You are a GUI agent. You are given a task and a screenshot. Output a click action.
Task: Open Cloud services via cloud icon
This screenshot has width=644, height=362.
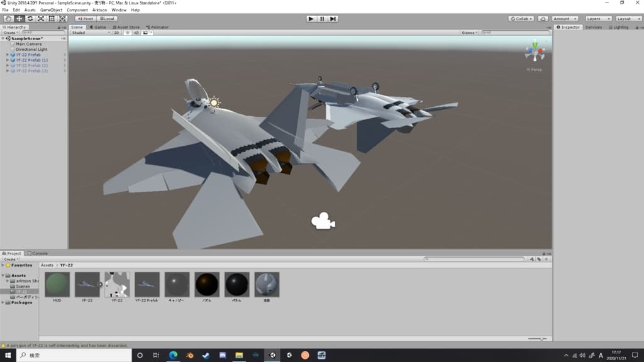(543, 19)
